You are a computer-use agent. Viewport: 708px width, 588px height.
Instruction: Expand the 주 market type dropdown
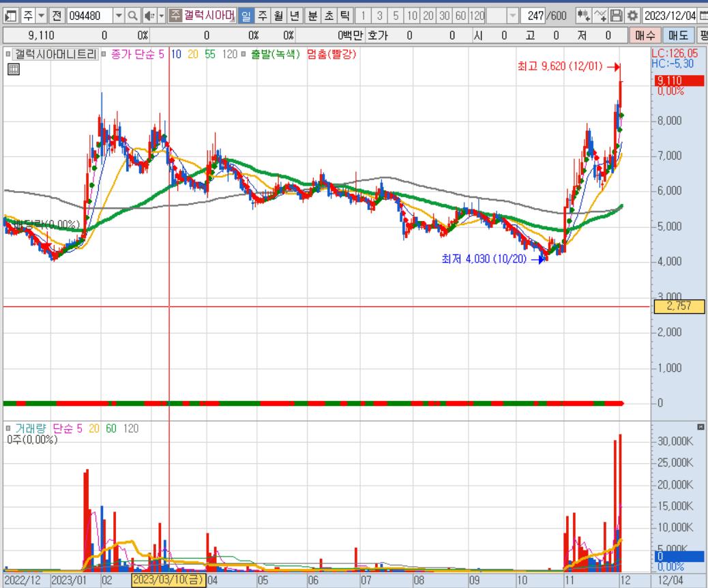point(41,16)
